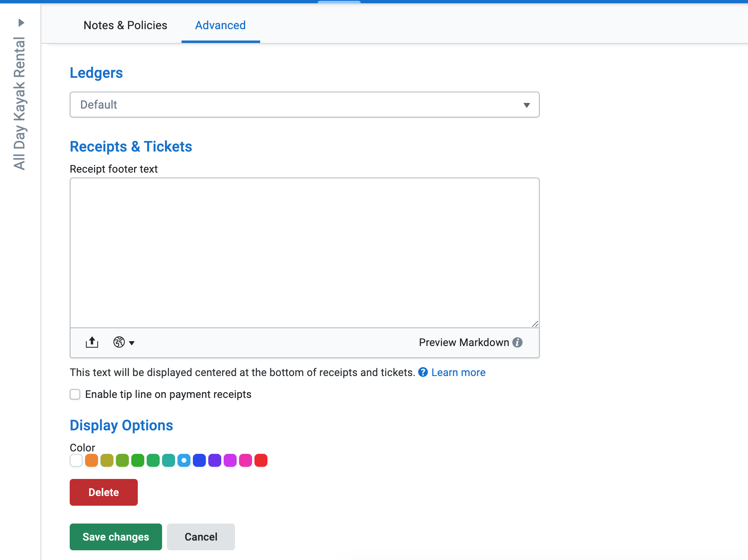Screen dimensions: 748x560
Task: Click inside the Receipt footer text area
Action: pos(305,252)
